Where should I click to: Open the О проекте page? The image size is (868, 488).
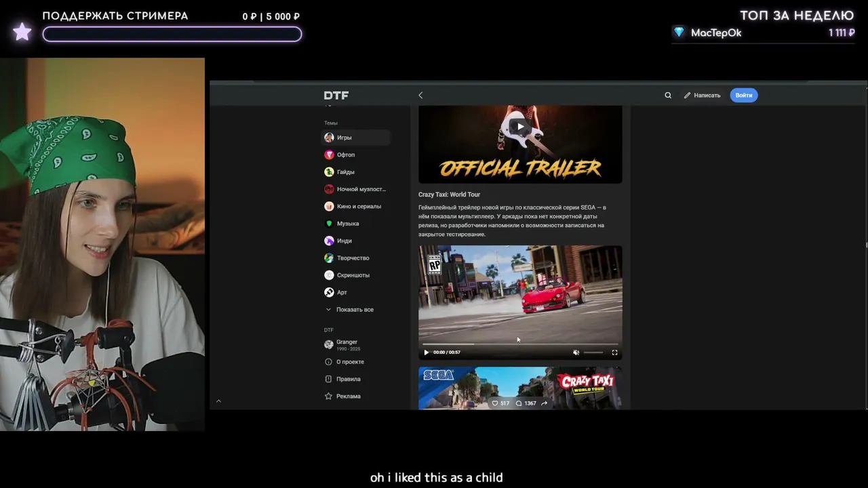click(344, 362)
